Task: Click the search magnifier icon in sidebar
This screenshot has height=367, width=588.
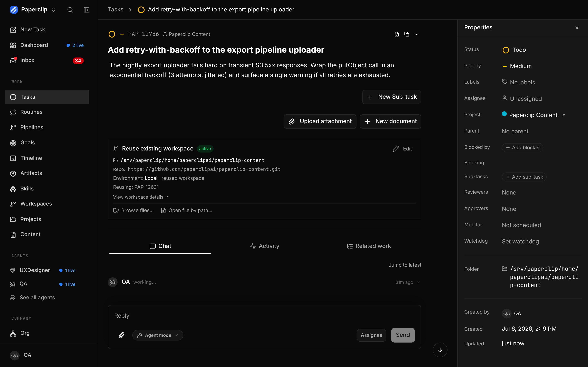Action: [x=70, y=10]
